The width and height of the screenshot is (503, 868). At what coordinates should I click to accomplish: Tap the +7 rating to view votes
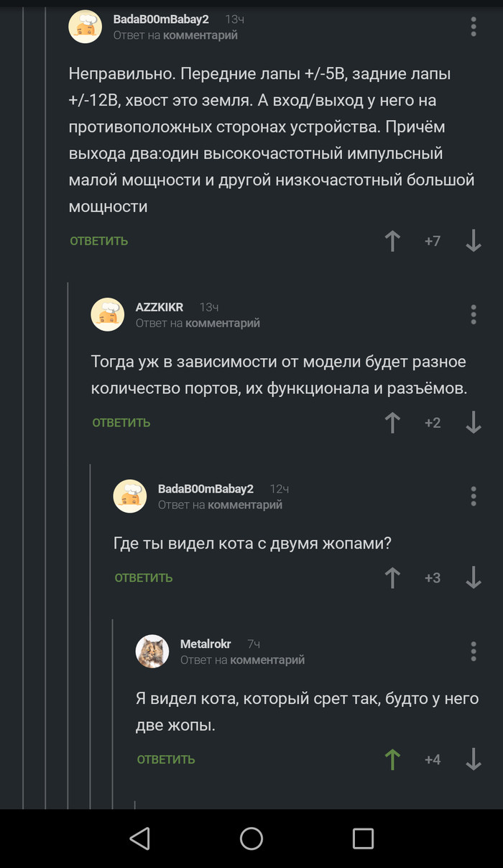[432, 241]
